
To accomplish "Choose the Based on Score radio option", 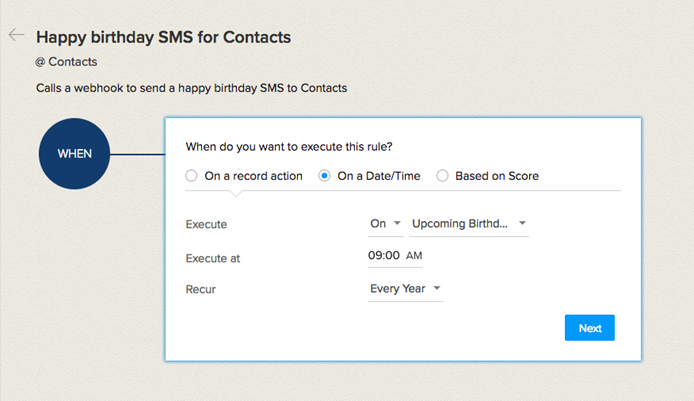I will coord(442,176).
